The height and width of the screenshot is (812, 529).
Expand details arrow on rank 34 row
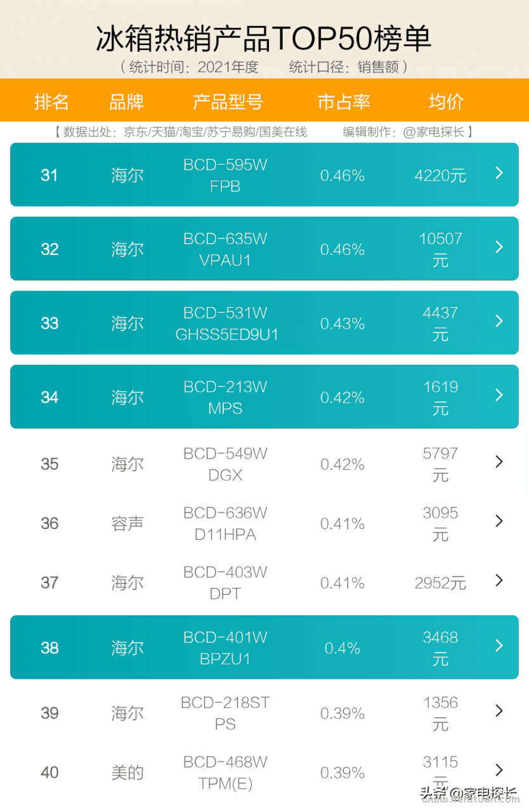pyautogui.click(x=499, y=395)
